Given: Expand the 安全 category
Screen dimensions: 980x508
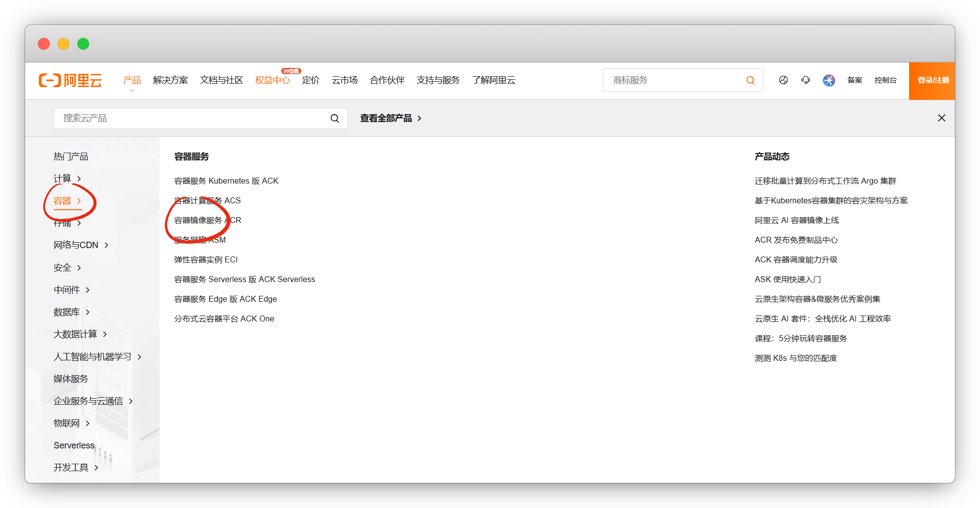Looking at the screenshot, I should (67, 268).
